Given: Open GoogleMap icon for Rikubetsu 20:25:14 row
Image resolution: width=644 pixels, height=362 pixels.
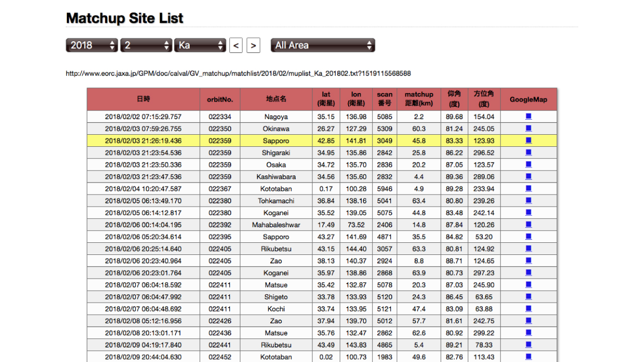Looking at the screenshot, I should tap(528, 248).
